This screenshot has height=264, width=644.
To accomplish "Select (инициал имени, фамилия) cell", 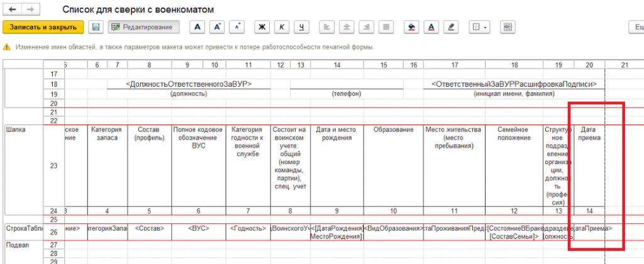I will click(514, 94).
